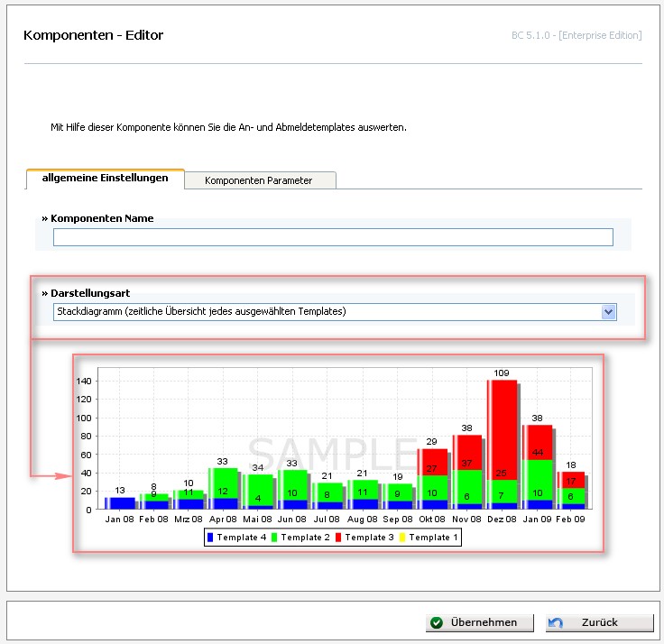Click the blue undo arrow icon on Zurück

[555, 622]
